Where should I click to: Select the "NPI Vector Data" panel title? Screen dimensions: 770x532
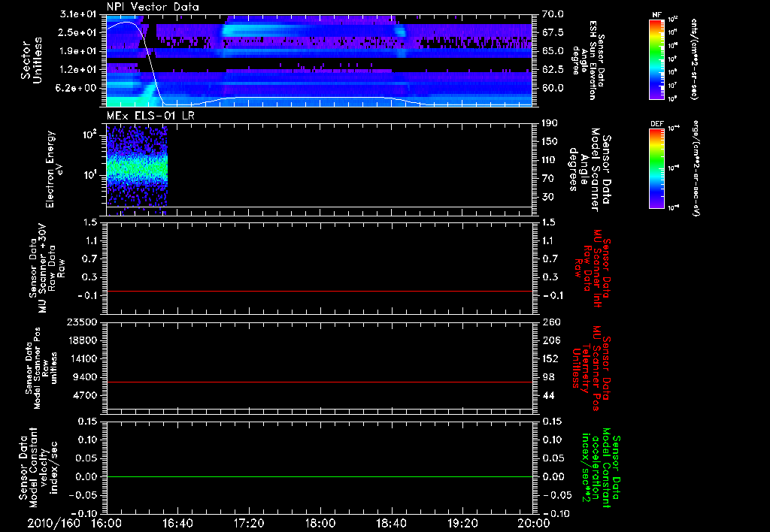pyautogui.click(x=153, y=7)
